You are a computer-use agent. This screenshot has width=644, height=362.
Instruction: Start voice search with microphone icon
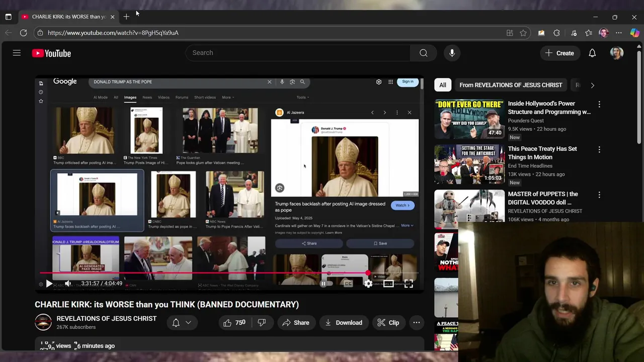[x=452, y=53]
